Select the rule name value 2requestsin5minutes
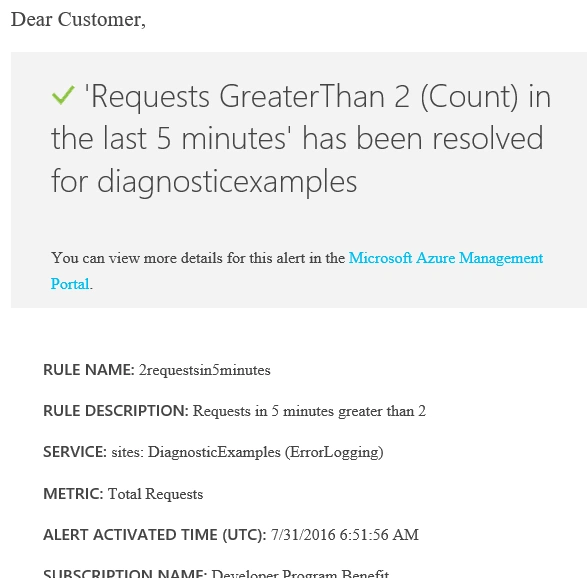The image size is (587, 584). point(205,370)
